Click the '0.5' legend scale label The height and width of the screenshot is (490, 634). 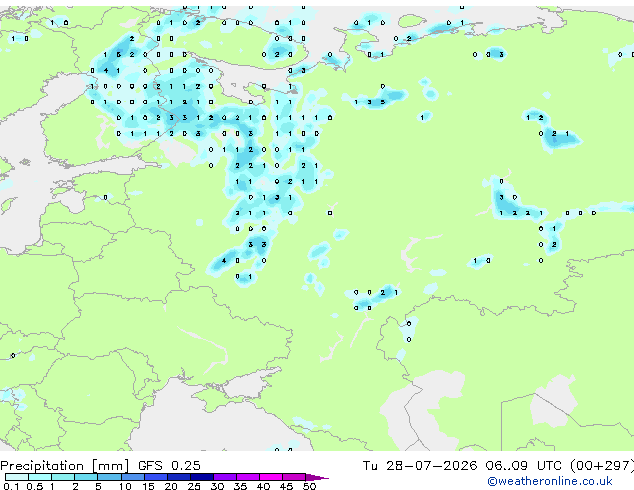coord(35,486)
